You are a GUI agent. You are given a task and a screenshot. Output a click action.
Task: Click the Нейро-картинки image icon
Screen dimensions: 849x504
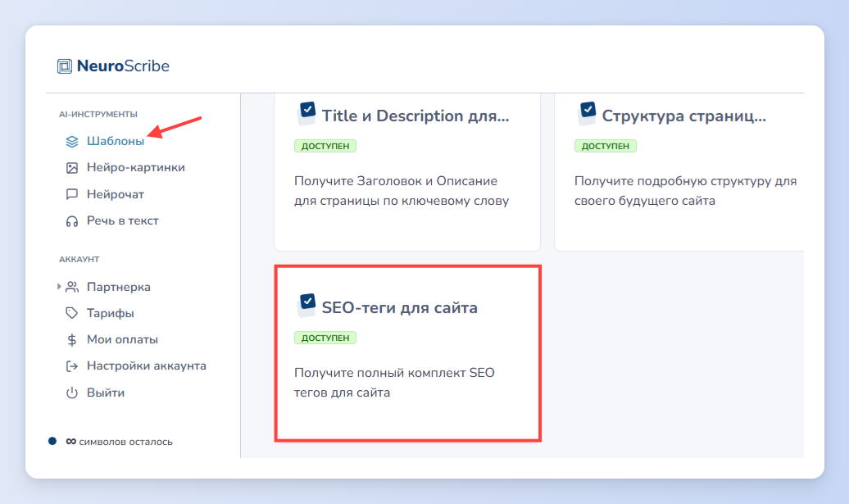pos(72,168)
